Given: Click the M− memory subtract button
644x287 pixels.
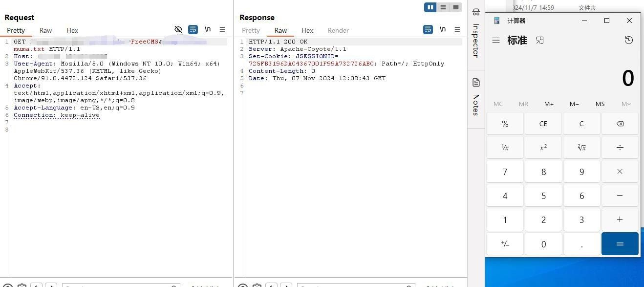Looking at the screenshot, I should (574, 104).
